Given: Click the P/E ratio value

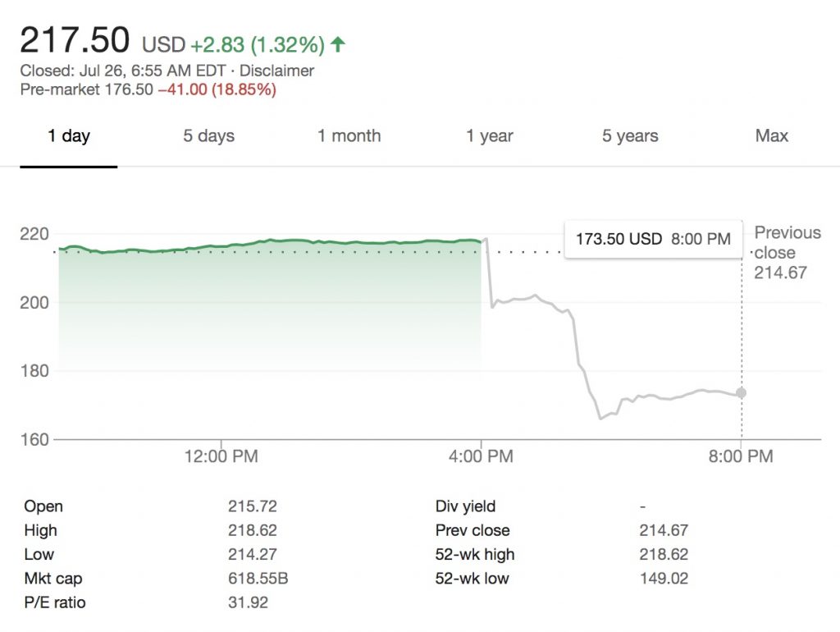Looking at the screenshot, I should [x=248, y=602].
